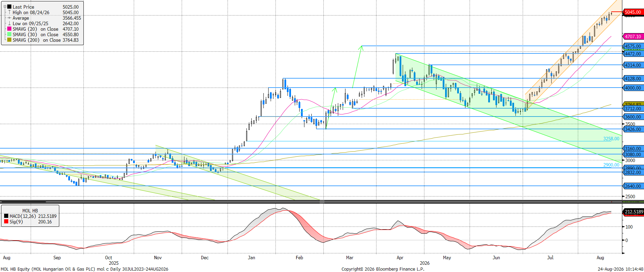Select the olive SMAVG (200) swatch
This screenshot has height=272, width=644.
pos(9,40)
